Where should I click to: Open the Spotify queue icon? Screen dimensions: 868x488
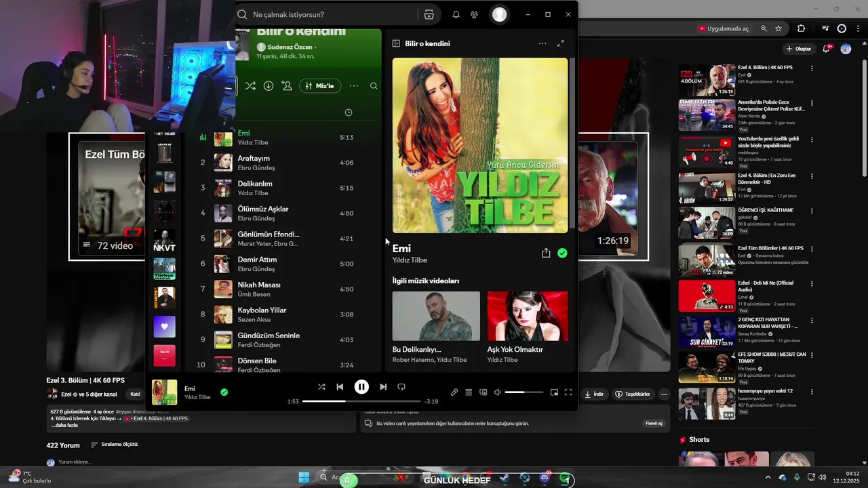coord(469,392)
